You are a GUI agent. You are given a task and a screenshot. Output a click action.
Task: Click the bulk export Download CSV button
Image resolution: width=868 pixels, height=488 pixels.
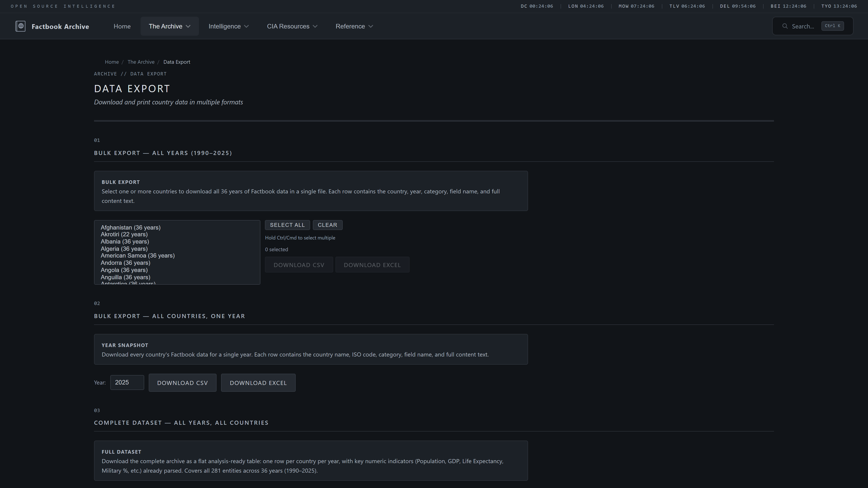click(x=299, y=265)
